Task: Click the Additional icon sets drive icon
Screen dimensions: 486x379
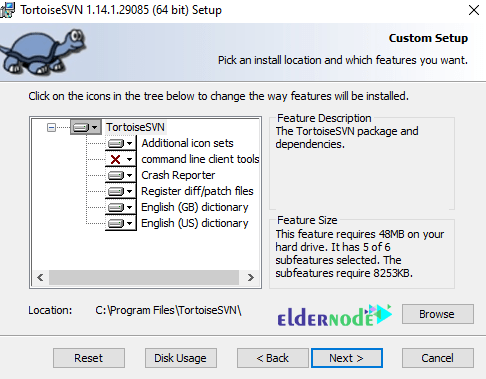Action: (116, 144)
